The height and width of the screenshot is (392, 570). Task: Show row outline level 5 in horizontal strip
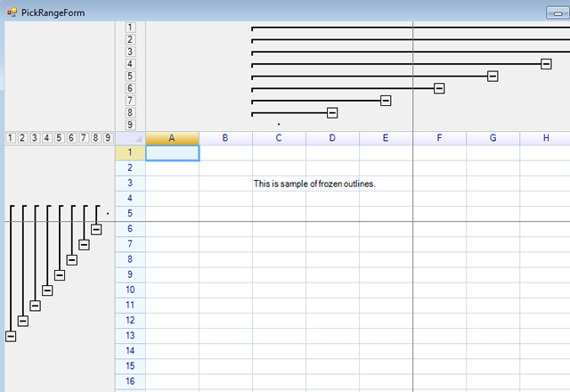click(x=60, y=138)
